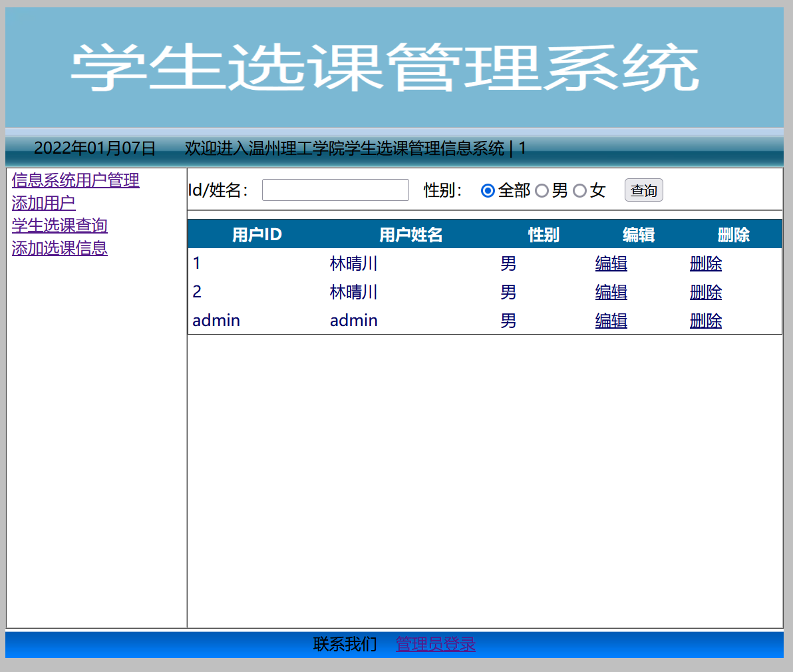Click the 用户ID column header
The width and height of the screenshot is (793, 672).
click(x=257, y=235)
